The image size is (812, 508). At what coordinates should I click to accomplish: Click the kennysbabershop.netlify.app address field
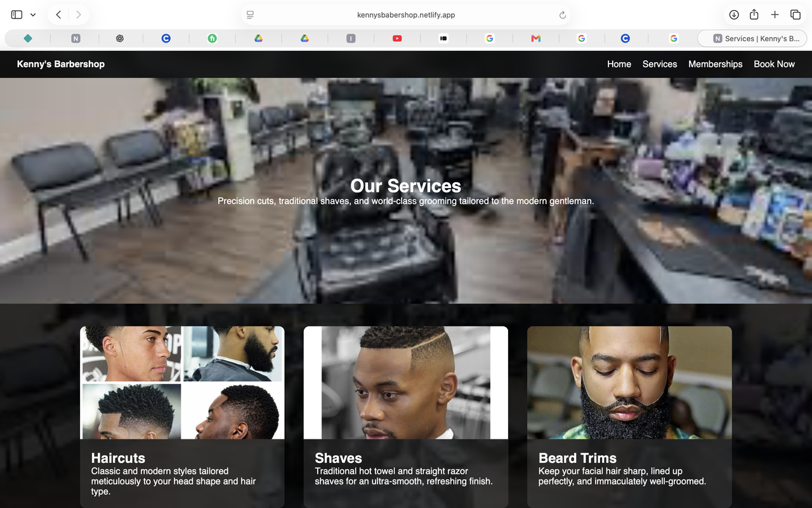point(406,15)
